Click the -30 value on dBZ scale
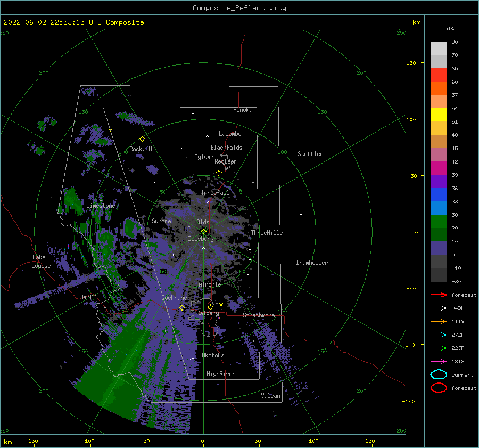This screenshot has width=479, height=448. [x=456, y=281]
